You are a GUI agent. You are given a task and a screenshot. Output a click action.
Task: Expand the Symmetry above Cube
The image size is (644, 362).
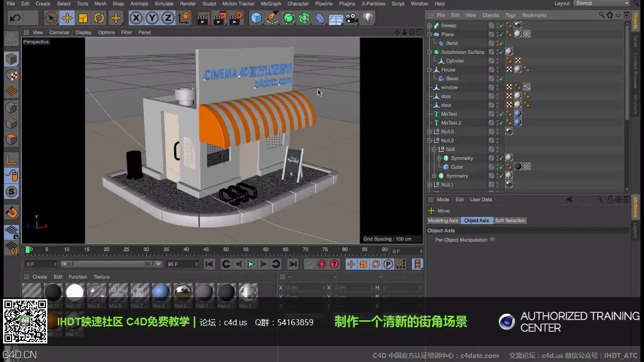(x=439, y=158)
